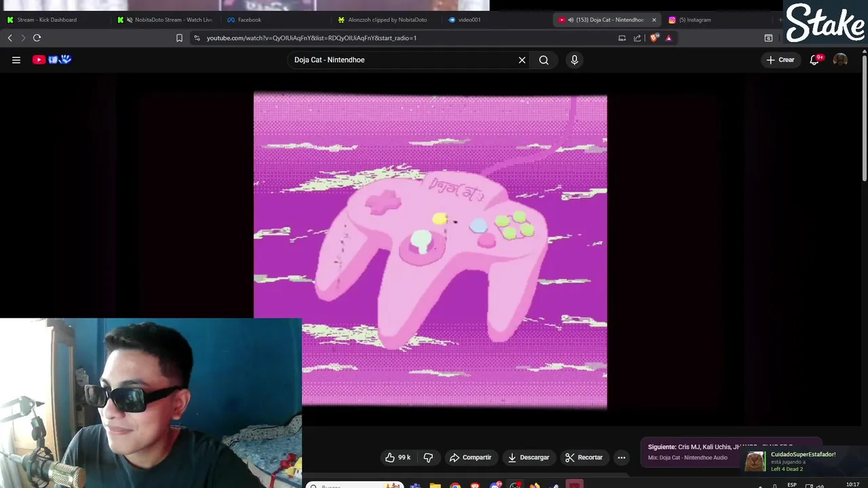Open YouTube notifications bell
868x488 pixels.
click(x=815, y=60)
